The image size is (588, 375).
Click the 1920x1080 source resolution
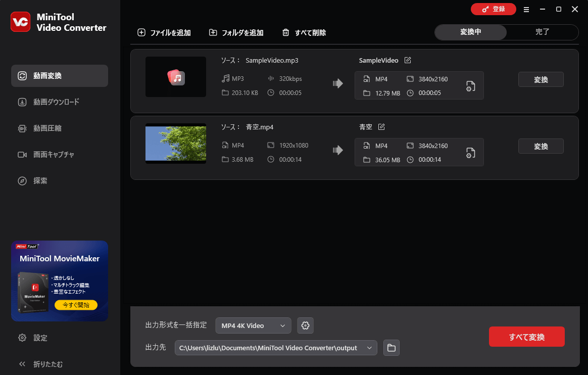[293, 146]
